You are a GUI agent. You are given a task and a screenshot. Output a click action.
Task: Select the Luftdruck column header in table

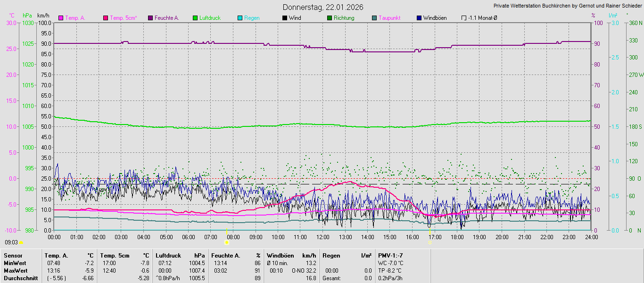(x=168, y=256)
